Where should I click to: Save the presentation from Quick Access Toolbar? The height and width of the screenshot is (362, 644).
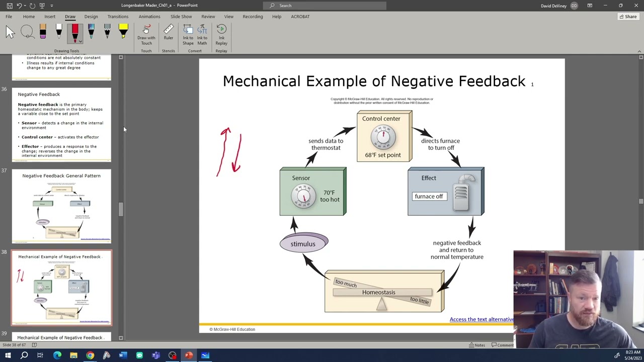(x=9, y=6)
